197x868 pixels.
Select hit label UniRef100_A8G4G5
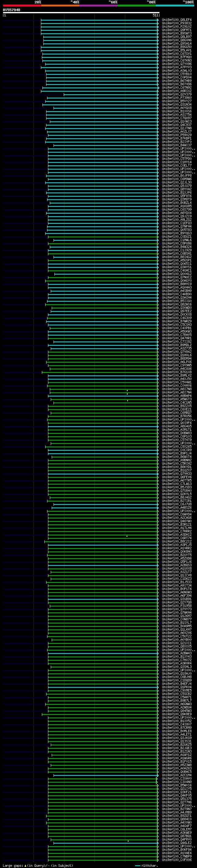[176, 426]
